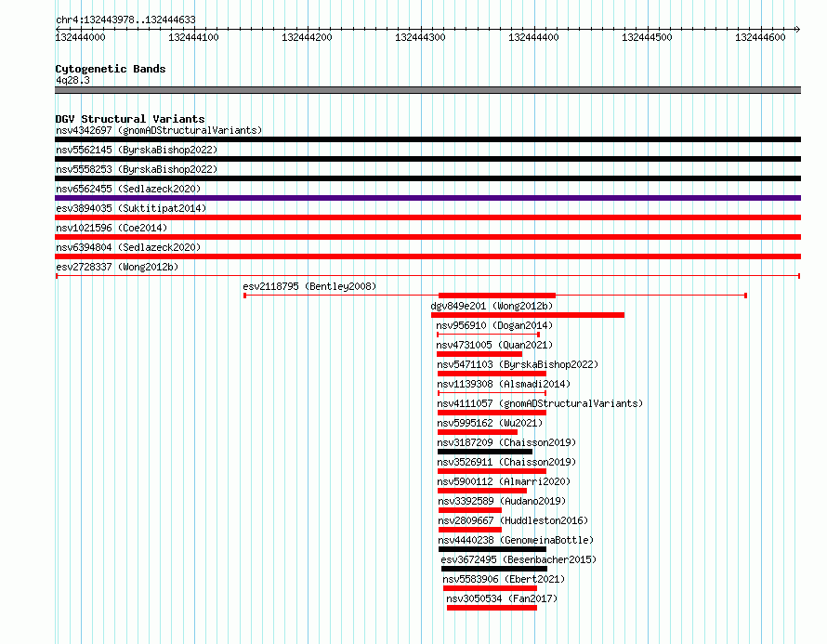The height and width of the screenshot is (644, 827).
Task: Click ruler position 132444100
Action: pyautogui.click(x=193, y=37)
